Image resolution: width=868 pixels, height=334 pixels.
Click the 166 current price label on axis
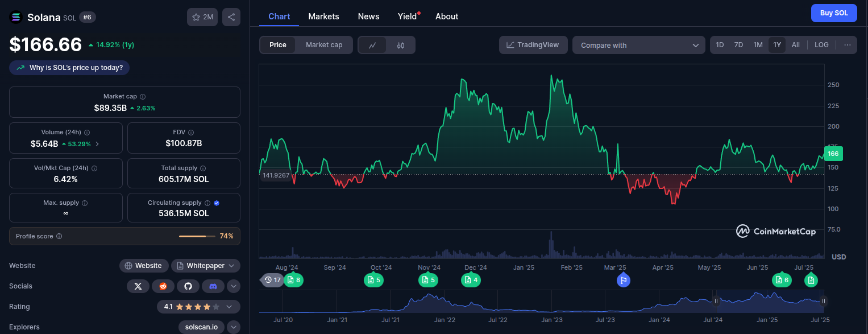click(x=833, y=154)
